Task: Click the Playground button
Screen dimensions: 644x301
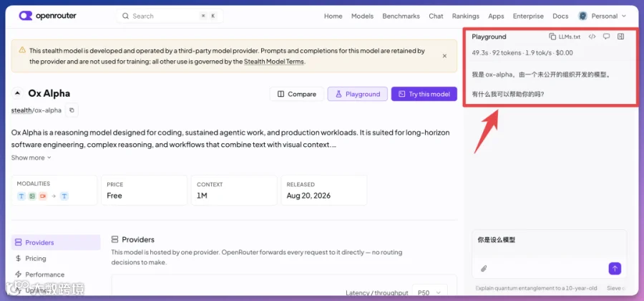Action: [x=357, y=94]
